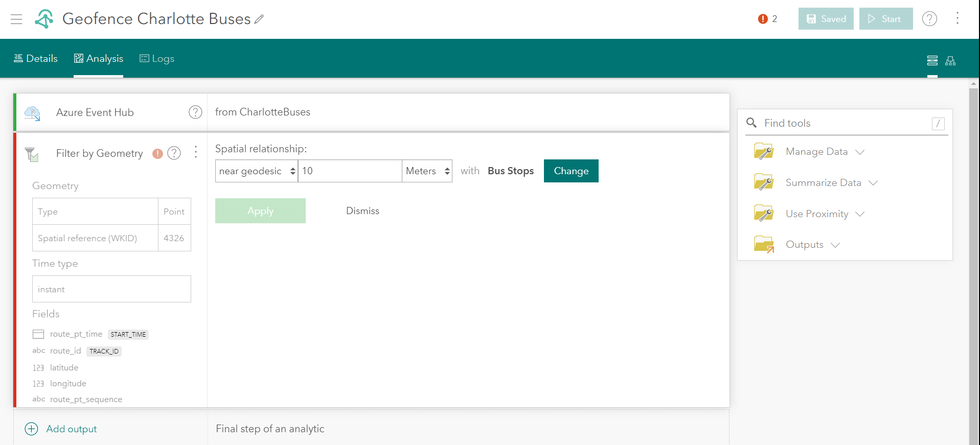This screenshot has width=980, height=445.
Task: Expand the Manage Data tool group
Action: pos(860,152)
